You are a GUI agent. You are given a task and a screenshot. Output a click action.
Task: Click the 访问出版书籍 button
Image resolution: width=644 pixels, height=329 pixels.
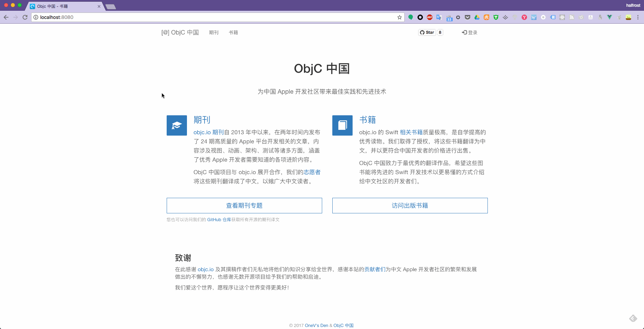click(x=410, y=206)
